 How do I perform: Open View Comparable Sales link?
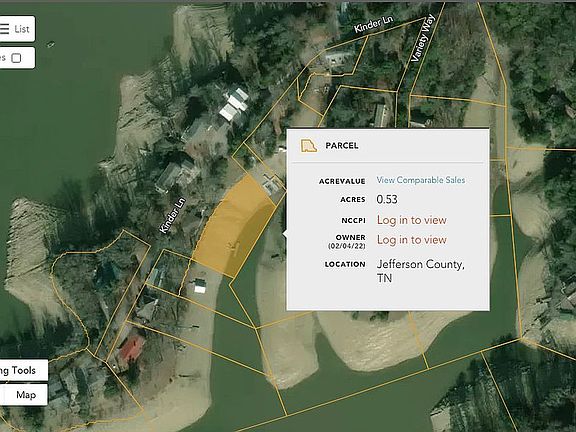pyautogui.click(x=421, y=180)
